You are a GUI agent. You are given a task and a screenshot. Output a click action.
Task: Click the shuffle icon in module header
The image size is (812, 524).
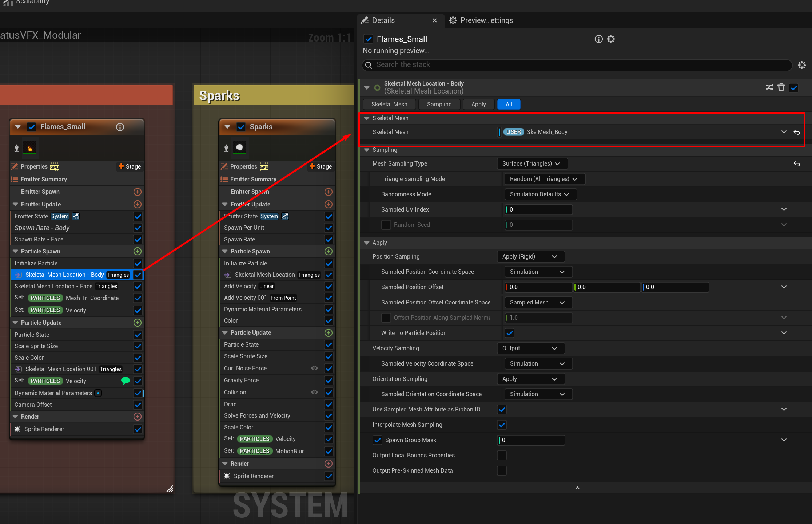769,87
